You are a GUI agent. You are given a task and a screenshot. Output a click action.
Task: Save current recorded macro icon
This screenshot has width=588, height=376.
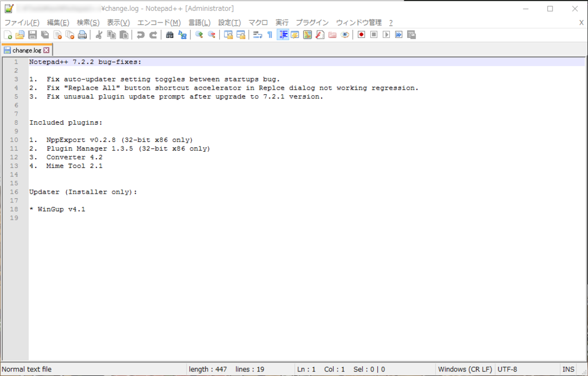[411, 35]
